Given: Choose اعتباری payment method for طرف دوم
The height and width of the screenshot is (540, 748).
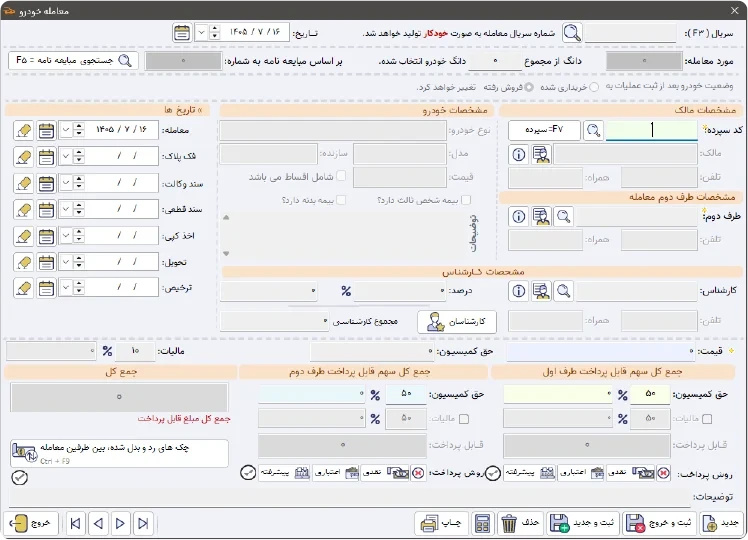Looking at the screenshot, I should [x=336, y=473].
